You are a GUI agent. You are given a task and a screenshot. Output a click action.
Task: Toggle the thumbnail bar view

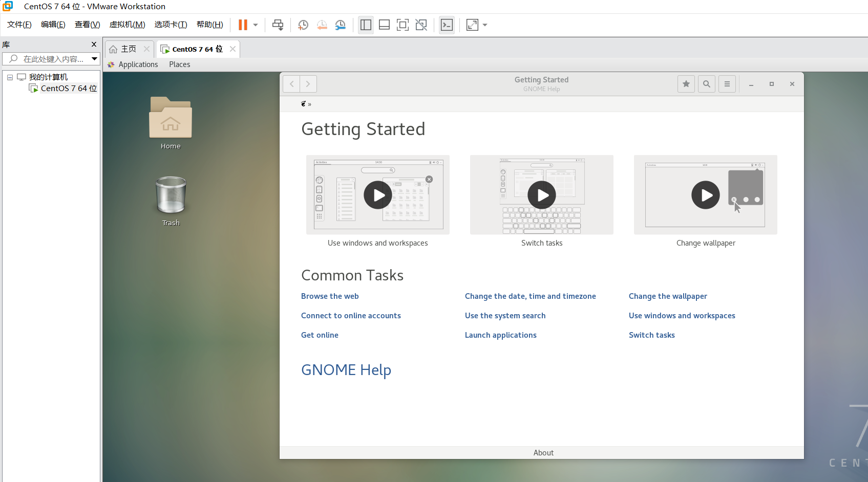click(384, 25)
